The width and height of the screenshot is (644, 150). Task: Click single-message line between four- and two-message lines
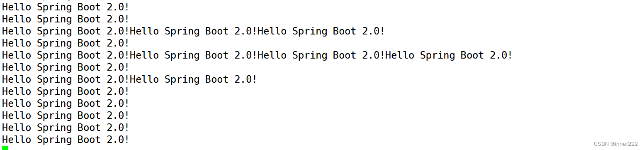66,67
